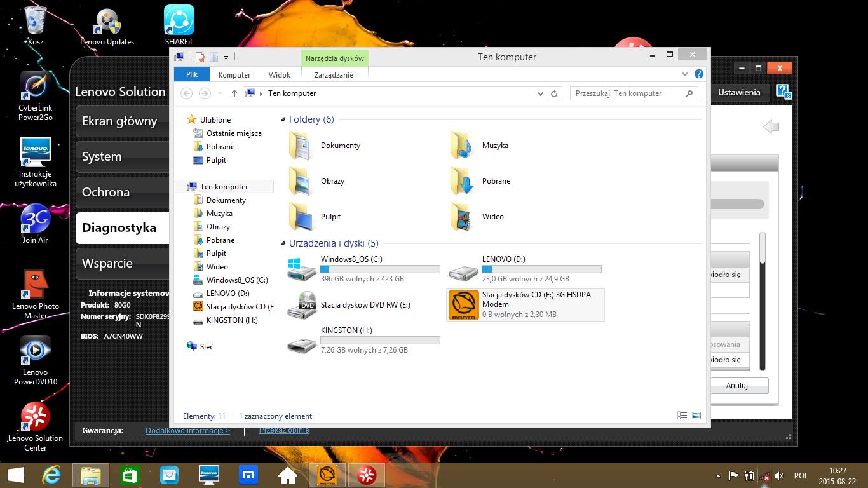Click the refresh button in address bar
The image size is (868, 488).
[554, 93]
